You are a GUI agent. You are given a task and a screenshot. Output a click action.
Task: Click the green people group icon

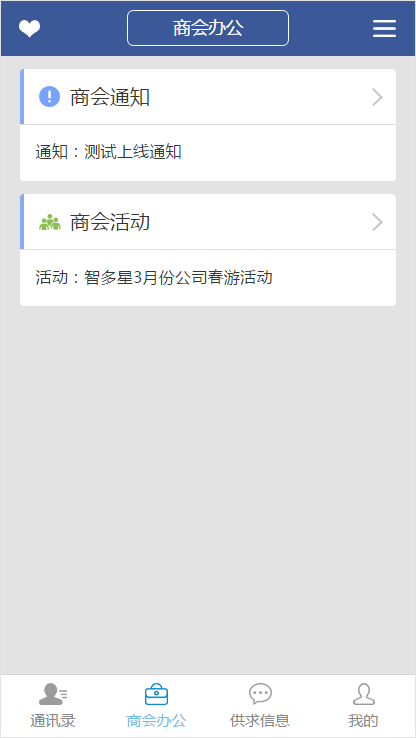pyautogui.click(x=50, y=222)
